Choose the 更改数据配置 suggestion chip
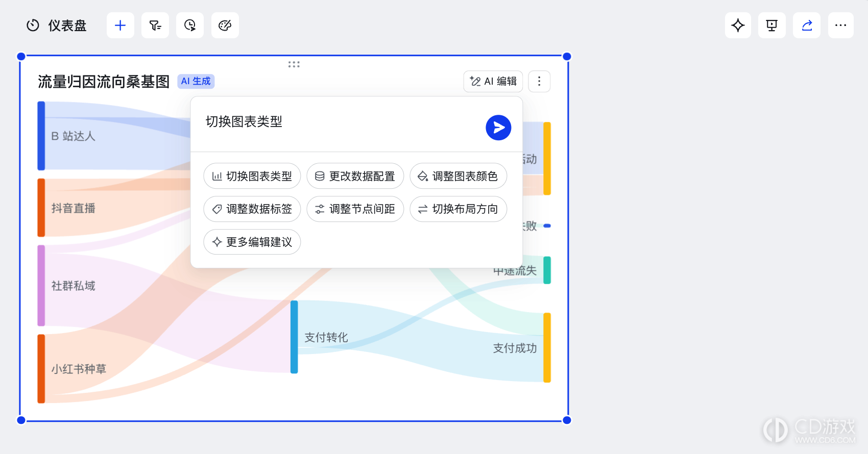Screen dimensions: 868x454 pyautogui.click(x=355, y=176)
